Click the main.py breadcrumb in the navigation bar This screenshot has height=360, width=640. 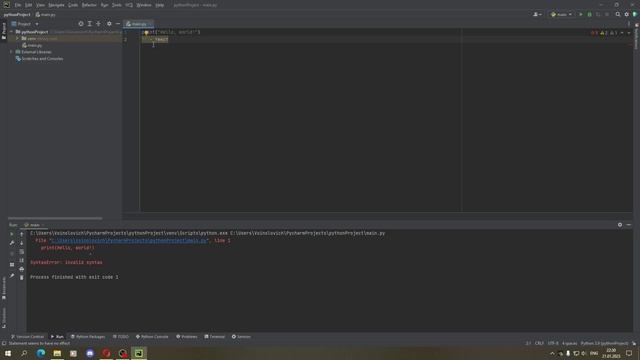(x=45, y=15)
